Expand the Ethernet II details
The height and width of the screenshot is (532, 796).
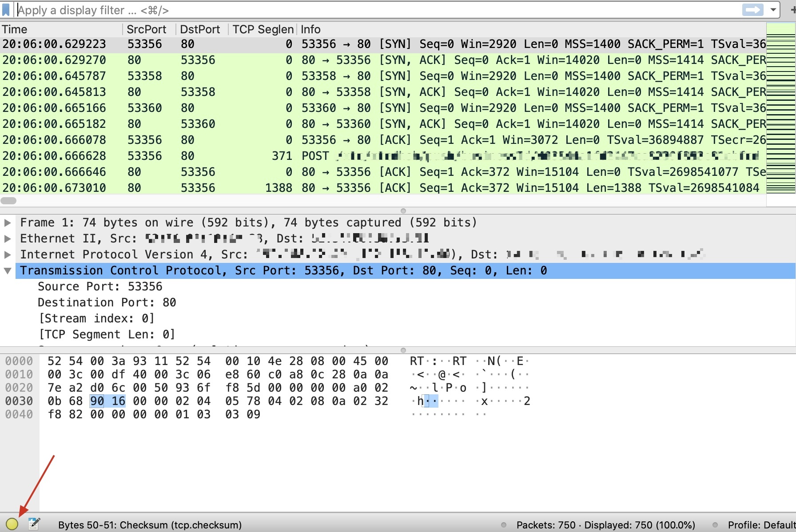point(8,238)
